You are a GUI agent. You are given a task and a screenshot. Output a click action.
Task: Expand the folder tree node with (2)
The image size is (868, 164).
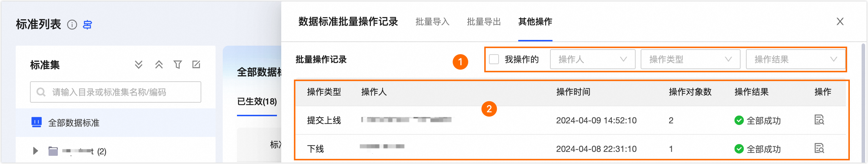(35, 151)
